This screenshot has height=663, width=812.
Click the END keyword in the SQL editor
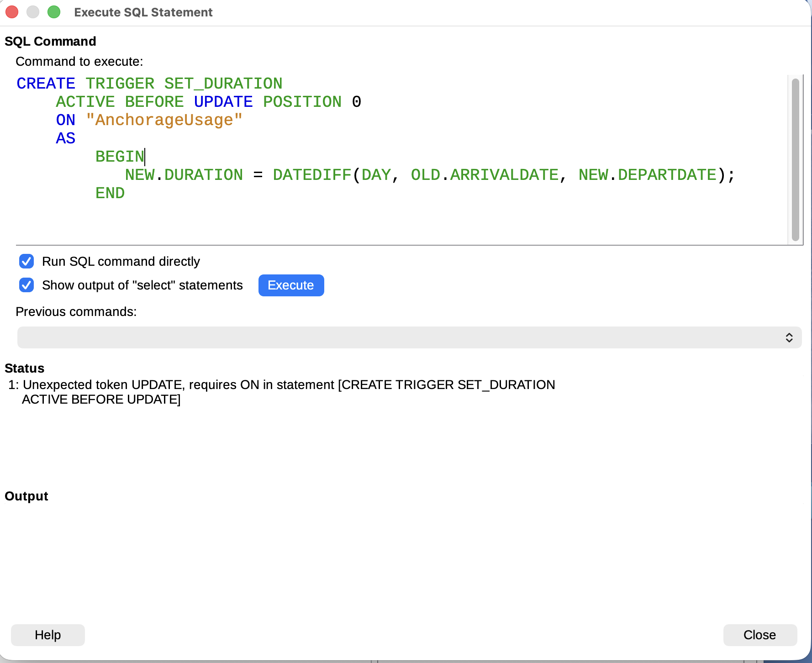click(110, 193)
